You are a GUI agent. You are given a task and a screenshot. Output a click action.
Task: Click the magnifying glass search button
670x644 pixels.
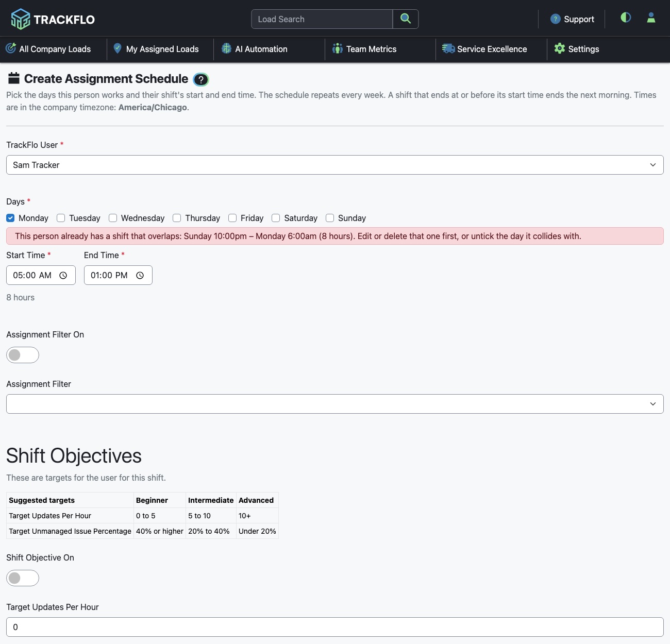[x=406, y=19]
